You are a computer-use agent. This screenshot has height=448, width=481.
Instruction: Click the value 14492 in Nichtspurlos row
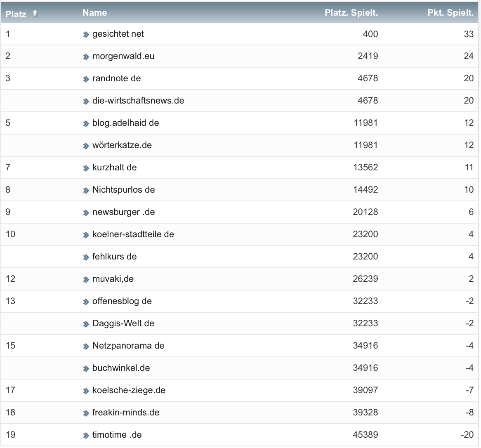(365, 190)
